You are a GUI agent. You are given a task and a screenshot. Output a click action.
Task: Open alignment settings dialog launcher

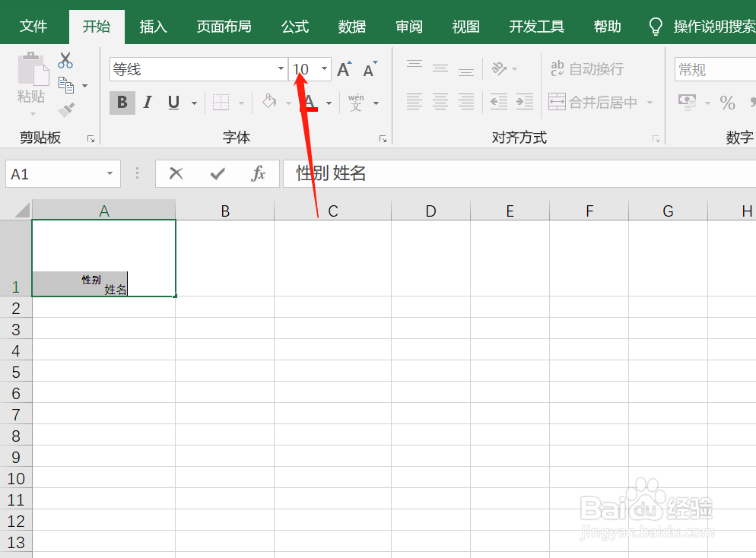coord(656,139)
